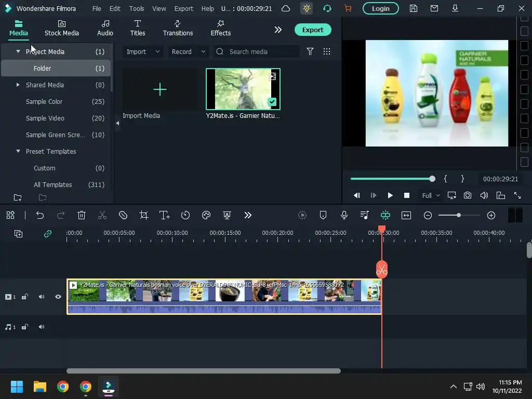Open the Full preview quality dropdown

431,195
